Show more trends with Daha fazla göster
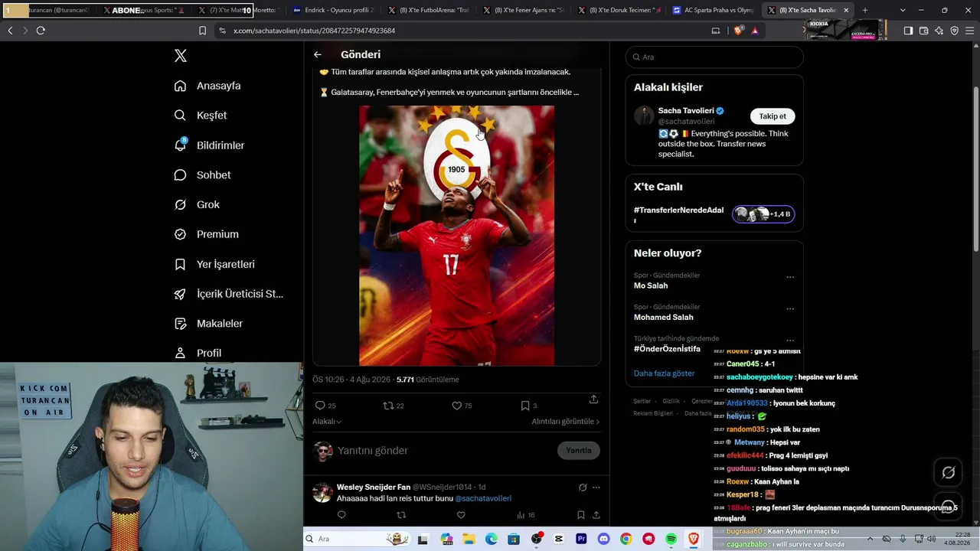Viewport: 980px width, 551px height. pyautogui.click(x=665, y=373)
